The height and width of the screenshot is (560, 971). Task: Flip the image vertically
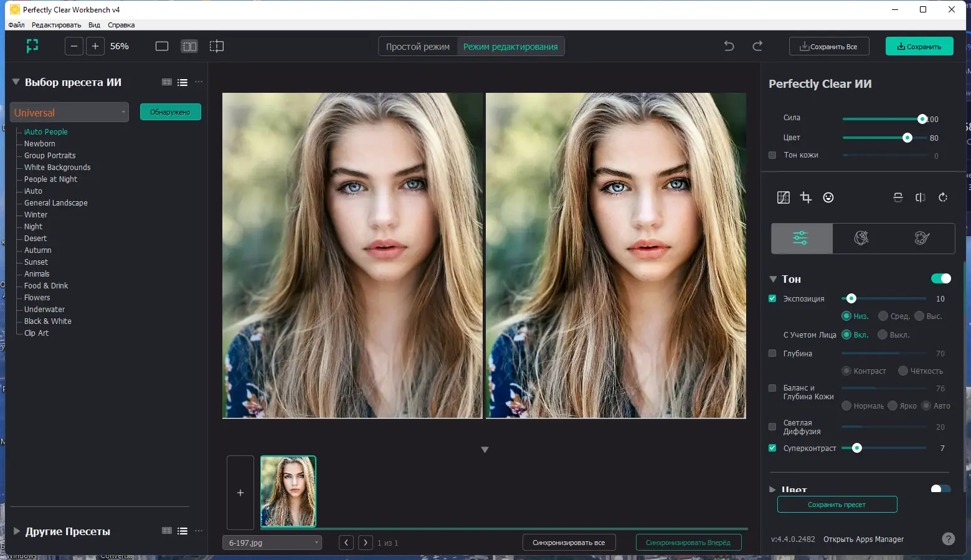[898, 197]
